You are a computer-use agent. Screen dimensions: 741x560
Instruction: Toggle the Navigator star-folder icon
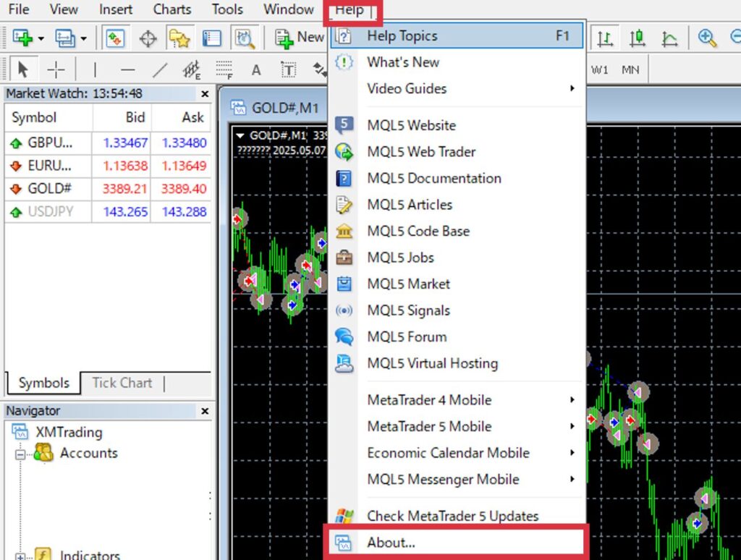[x=179, y=38]
